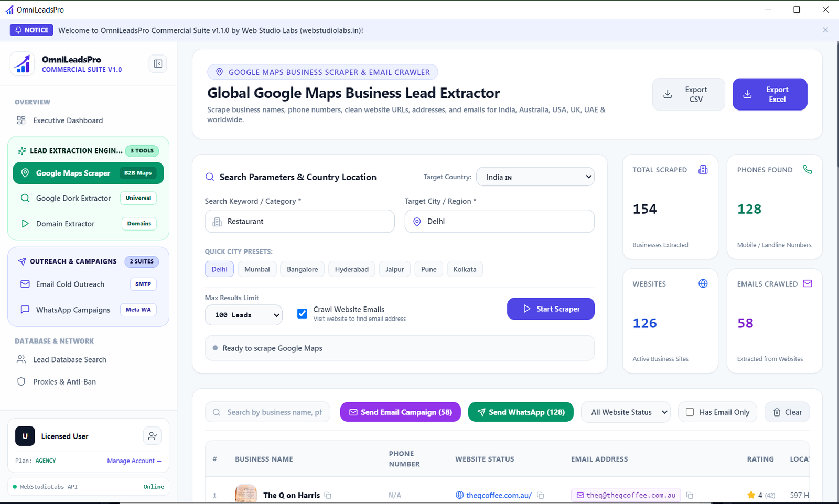Toggle the Has Email Only checkbox
The height and width of the screenshot is (504, 839).
point(690,412)
